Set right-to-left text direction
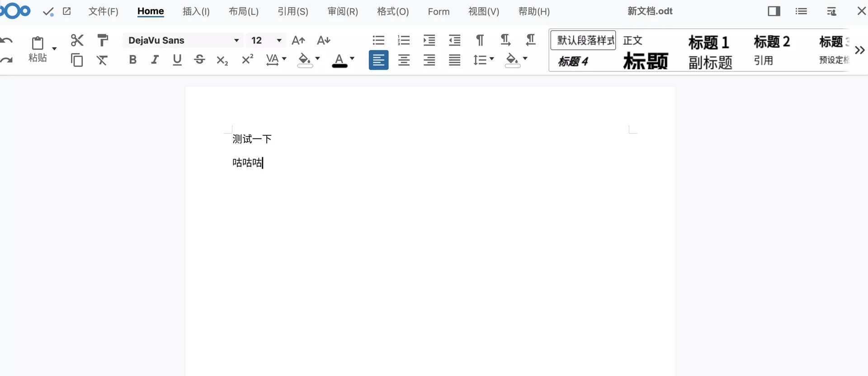Image resolution: width=868 pixels, height=376 pixels. [x=531, y=40]
